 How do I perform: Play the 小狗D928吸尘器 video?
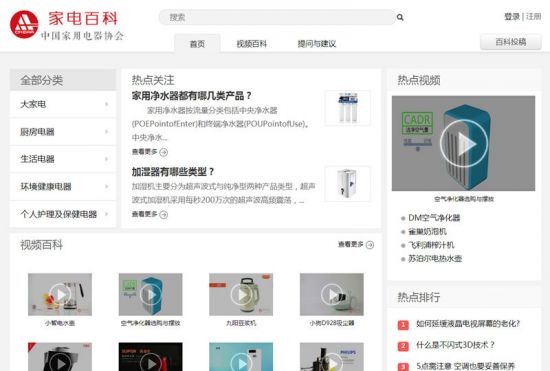pyautogui.click(x=331, y=295)
